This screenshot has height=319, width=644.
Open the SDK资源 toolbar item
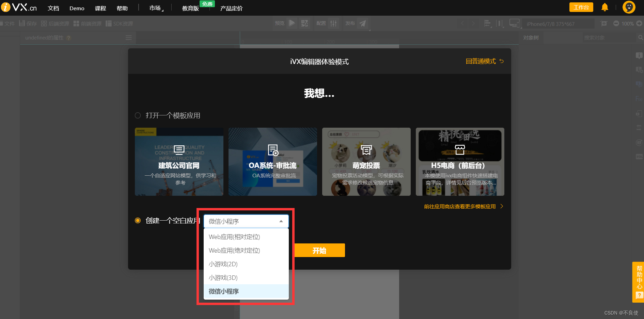point(119,23)
